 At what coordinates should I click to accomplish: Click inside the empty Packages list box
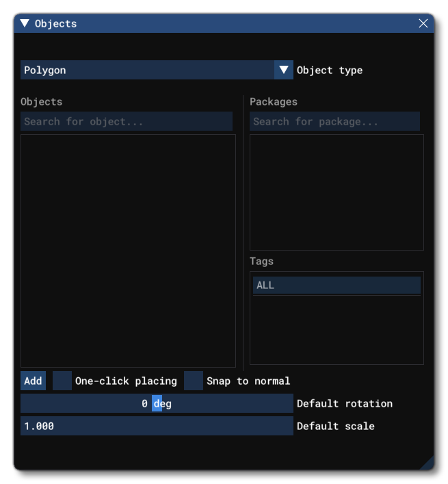click(x=337, y=192)
